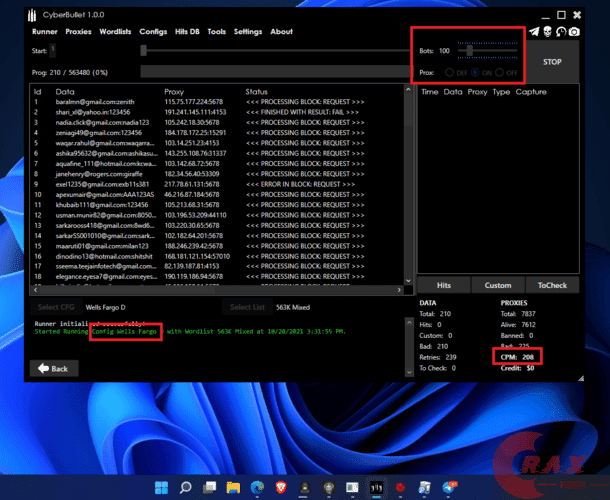Open the Telegram app on the taskbar
The image size is (610, 500).
(x=449, y=487)
